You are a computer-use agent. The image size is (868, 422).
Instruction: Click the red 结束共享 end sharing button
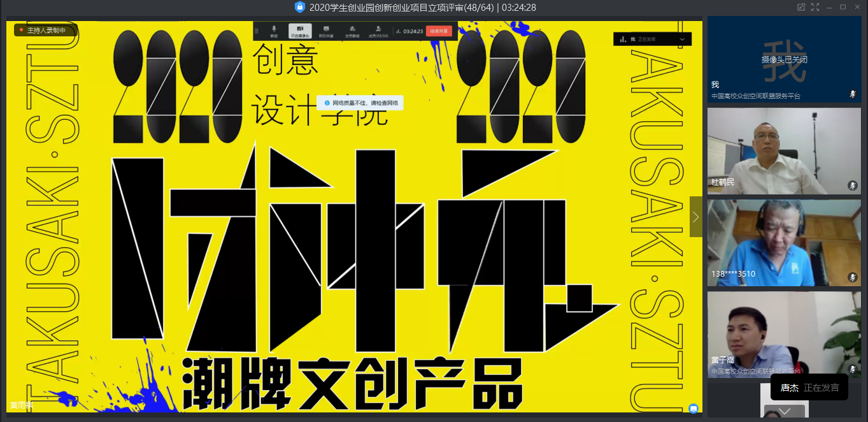pos(439,31)
